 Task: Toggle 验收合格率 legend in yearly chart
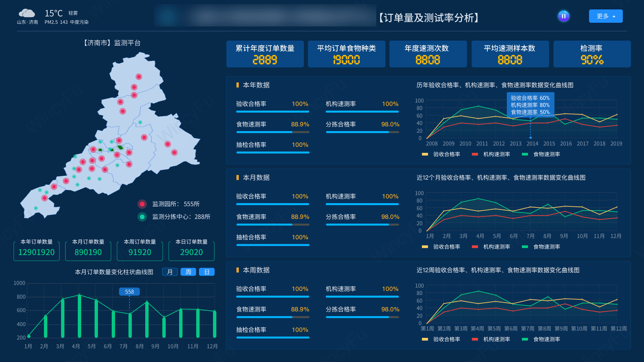441,154
